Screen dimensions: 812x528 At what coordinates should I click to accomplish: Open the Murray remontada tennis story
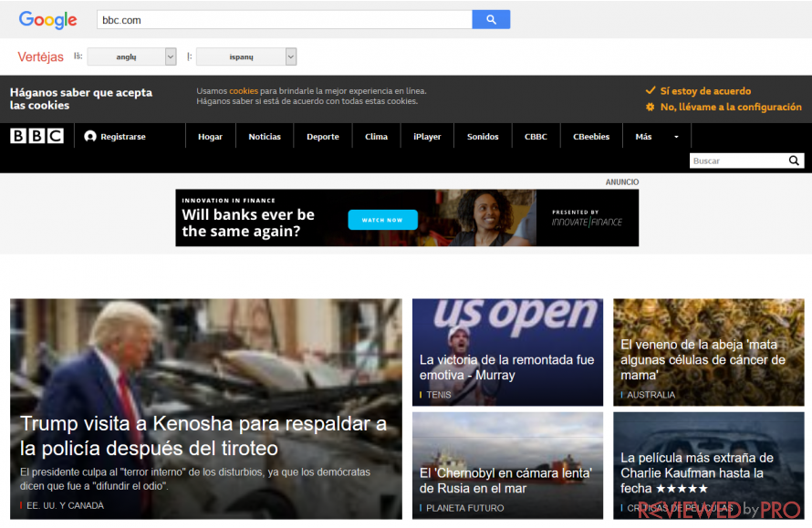coord(506,367)
